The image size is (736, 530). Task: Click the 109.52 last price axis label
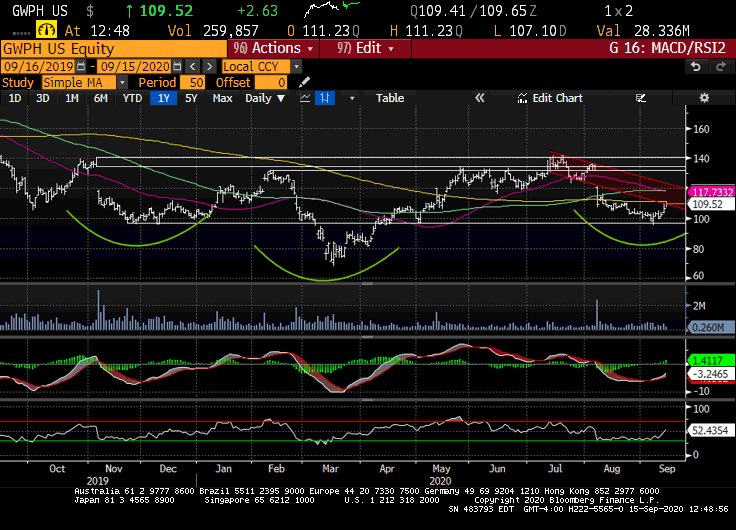point(711,204)
